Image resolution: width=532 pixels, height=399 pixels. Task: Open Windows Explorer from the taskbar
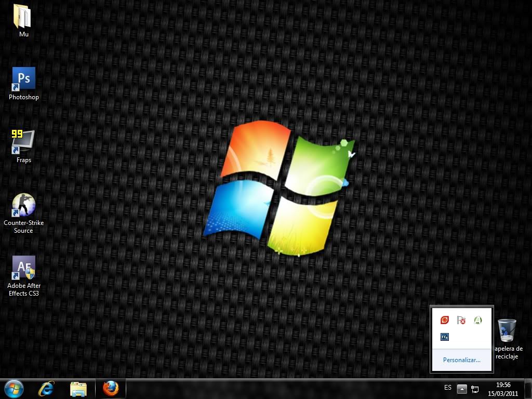pyautogui.click(x=78, y=389)
